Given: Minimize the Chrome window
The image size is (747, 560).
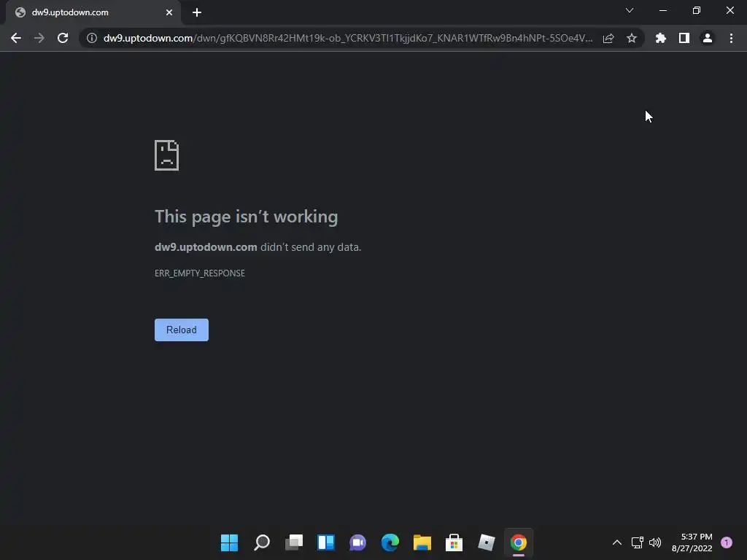Looking at the screenshot, I should coord(663,10).
